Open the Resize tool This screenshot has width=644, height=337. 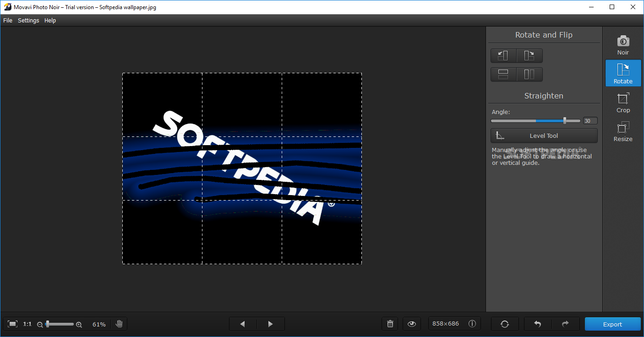(x=623, y=131)
